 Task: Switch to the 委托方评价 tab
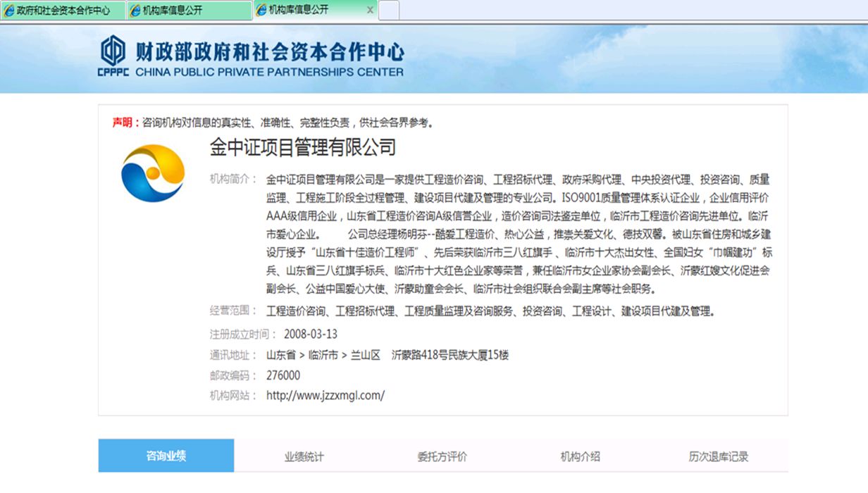[442, 456]
